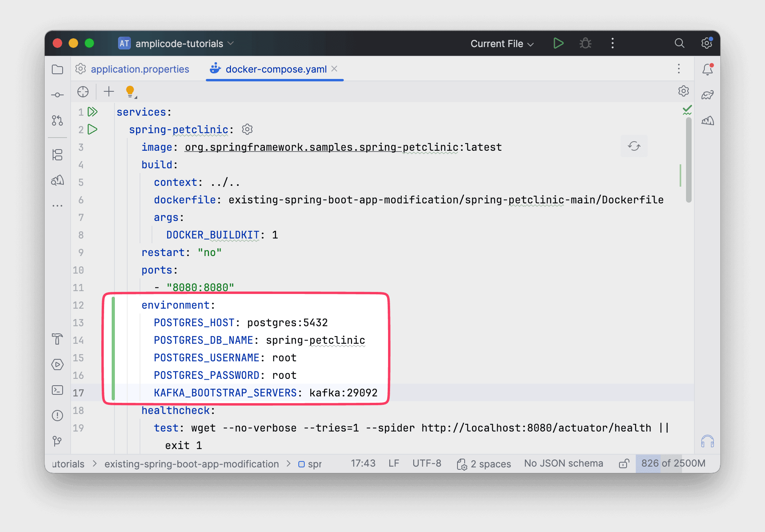Open editor tabs options menu
Viewport: 765px width, 532px height.
679,69
